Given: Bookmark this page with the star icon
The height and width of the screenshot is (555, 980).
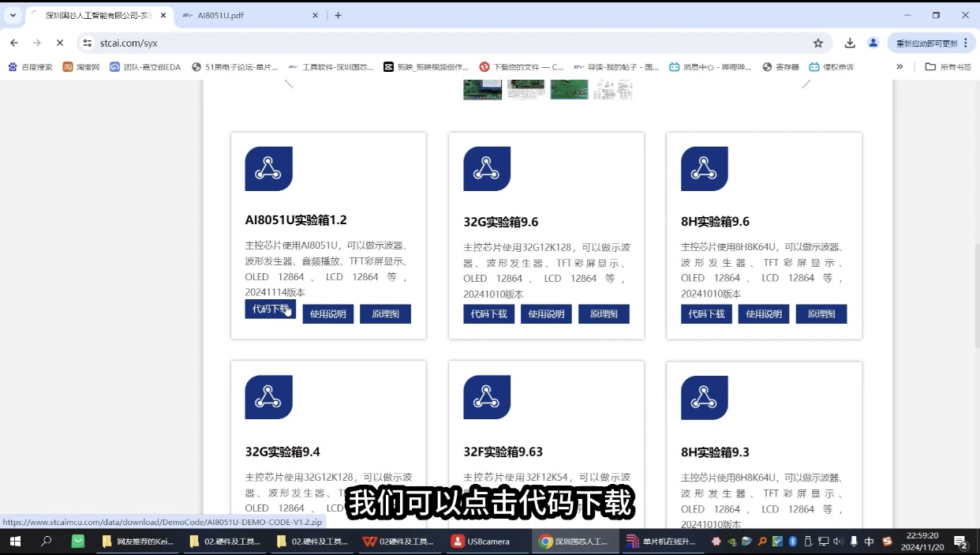Looking at the screenshot, I should click(x=818, y=43).
